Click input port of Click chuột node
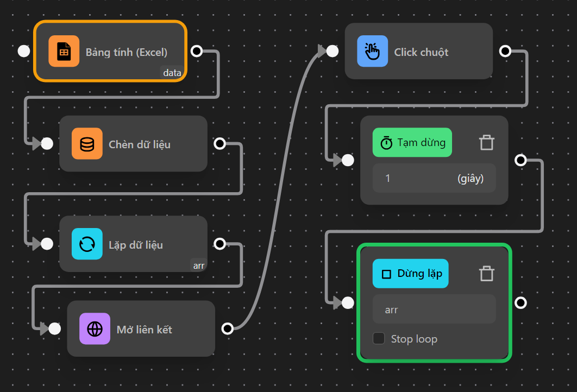Image resolution: width=577 pixels, height=392 pixels. (x=332, y=51)
